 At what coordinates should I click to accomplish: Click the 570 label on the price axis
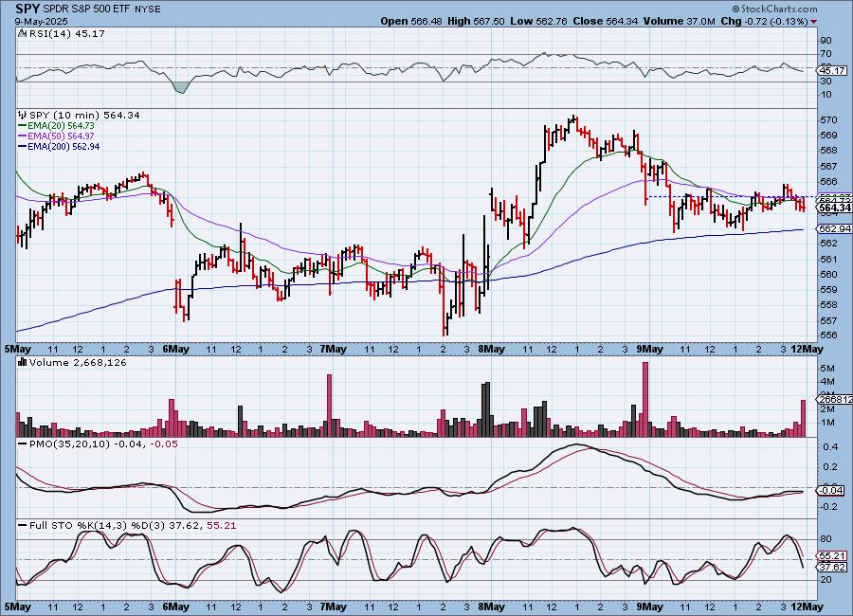click(x=828, y=119)
